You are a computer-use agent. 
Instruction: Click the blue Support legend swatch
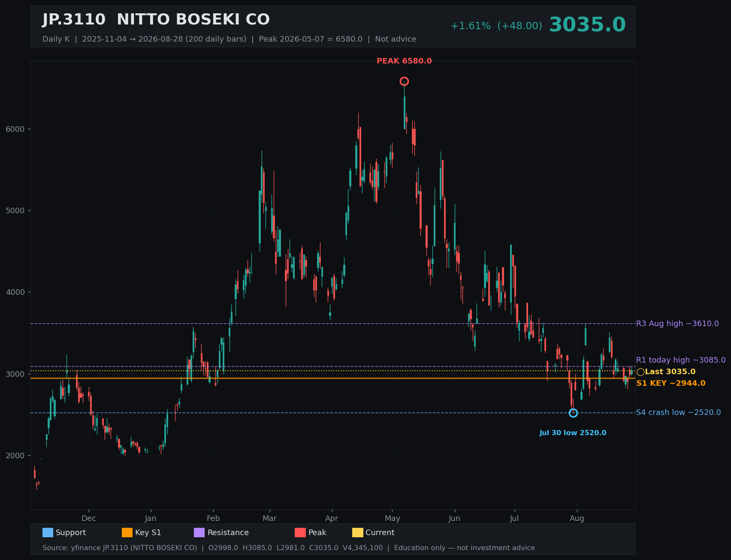[x=48, y=533]
